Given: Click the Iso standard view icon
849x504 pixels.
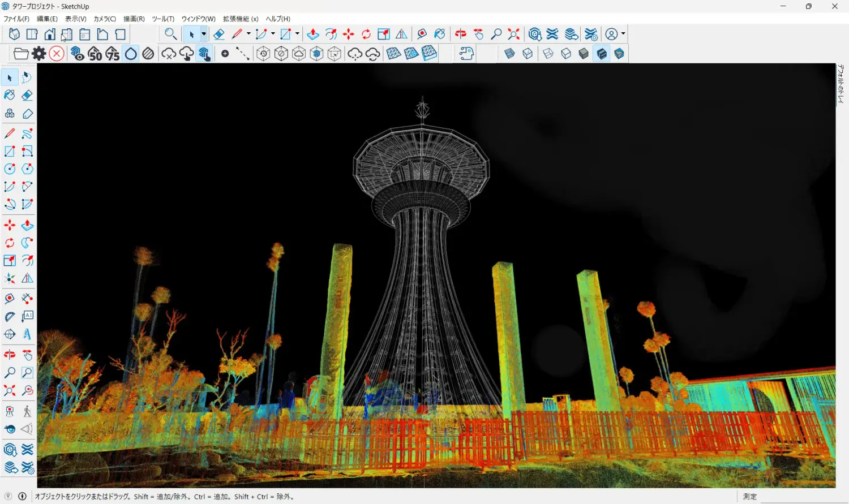Looking at the screenshot, I should [x=14, y=35].
